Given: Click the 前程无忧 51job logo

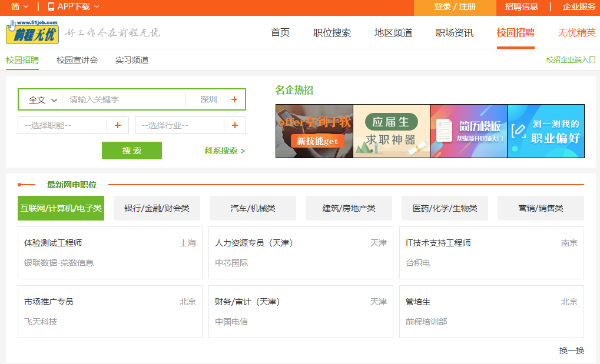Looking at the screenshot, I should pyautogui.click(x=31, y=32).
